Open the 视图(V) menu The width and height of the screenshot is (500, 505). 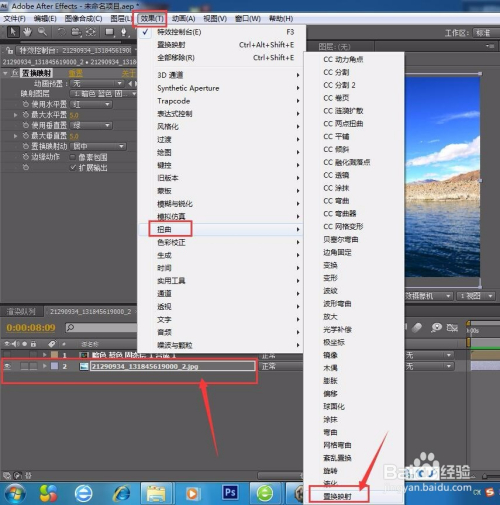coord(215,19)
